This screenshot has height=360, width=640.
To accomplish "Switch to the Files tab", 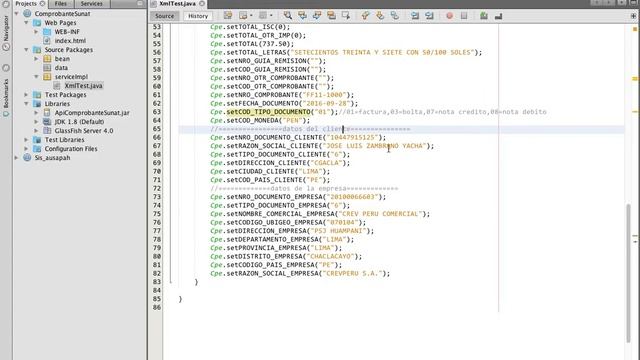I will coord(61,3).
